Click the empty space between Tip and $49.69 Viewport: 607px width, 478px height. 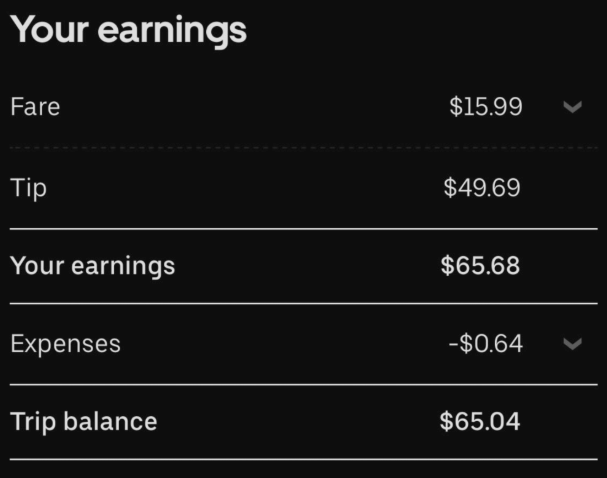tap(240, 188)
